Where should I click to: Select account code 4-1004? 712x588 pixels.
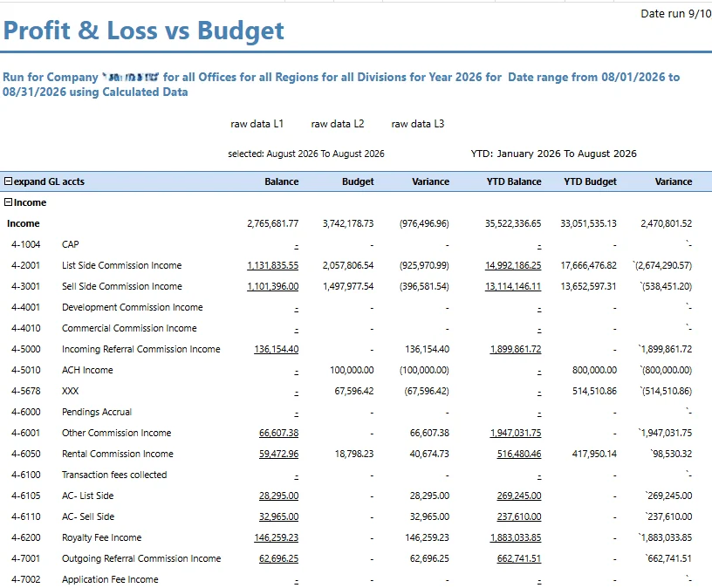click(x=26, y=245)
